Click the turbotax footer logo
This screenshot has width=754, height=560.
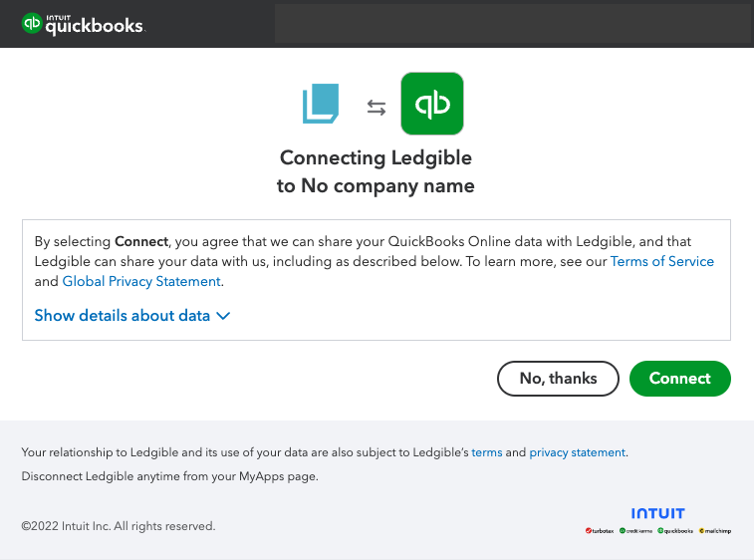(600, 531)
